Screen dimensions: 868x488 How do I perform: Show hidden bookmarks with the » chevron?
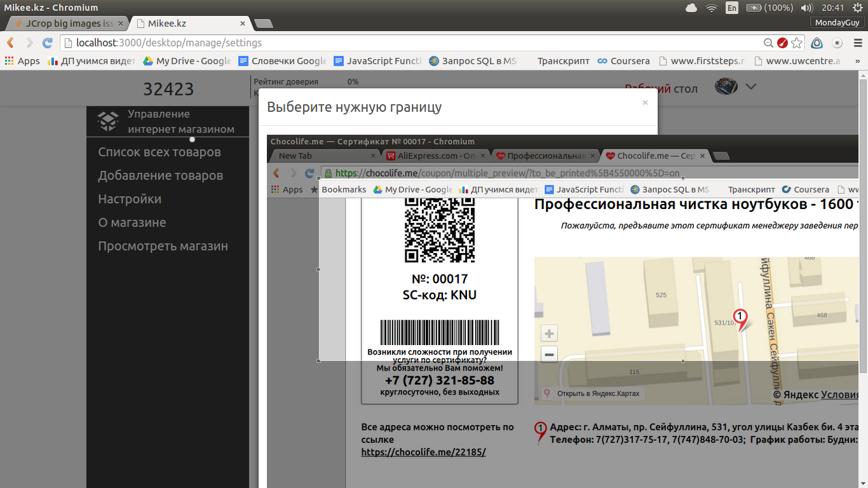[x=858, y=61]
